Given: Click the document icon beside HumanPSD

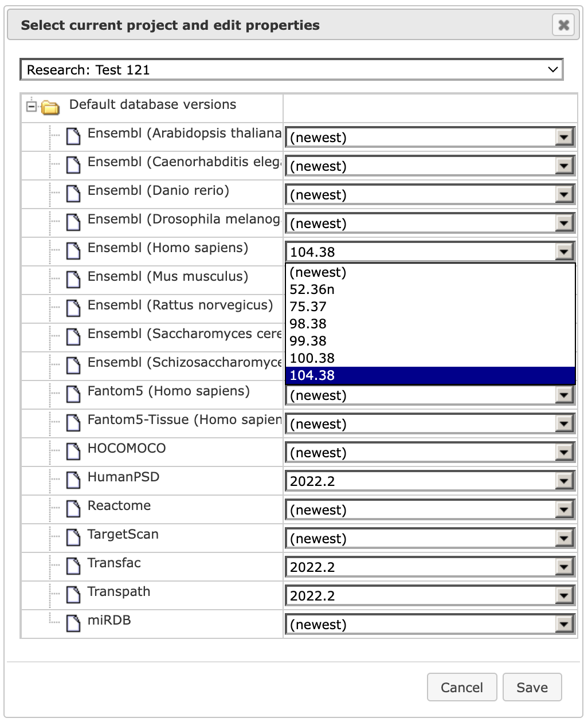Looking at the screenshot, I should pyautogui.click(x=73, y=480).
